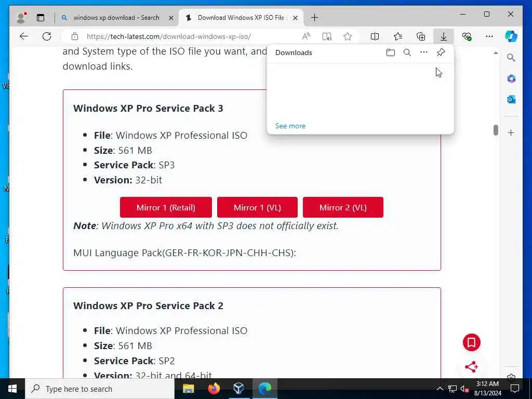Toggle the Downloads toolbar button

pos(444,36)
